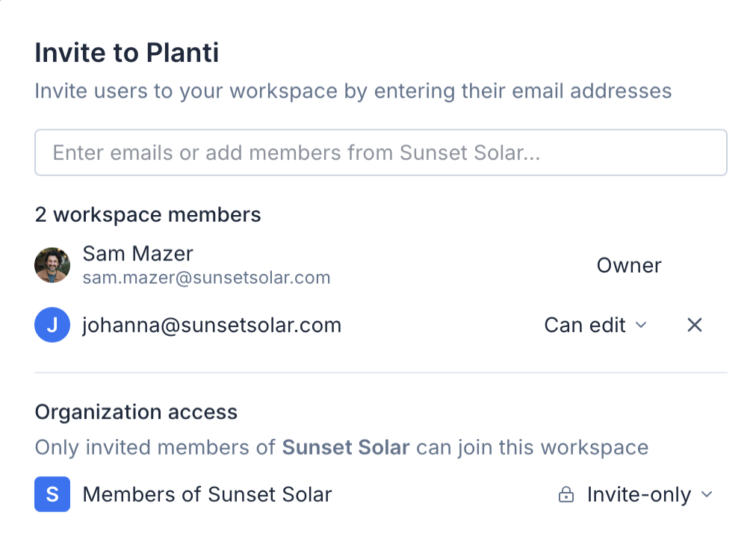The width and height of the screenshot is (756, 545).
Task: Click the invite users description text
Action: tap(353, 92)
